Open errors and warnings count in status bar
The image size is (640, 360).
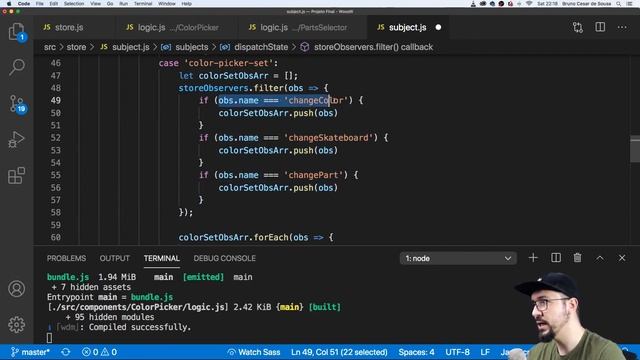click(x=99, y=352)
